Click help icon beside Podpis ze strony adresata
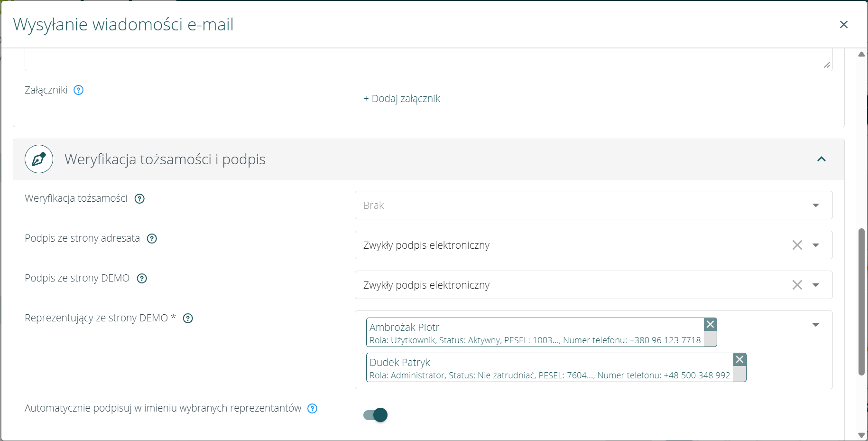The image size is (868, 441). coord(152,239)
